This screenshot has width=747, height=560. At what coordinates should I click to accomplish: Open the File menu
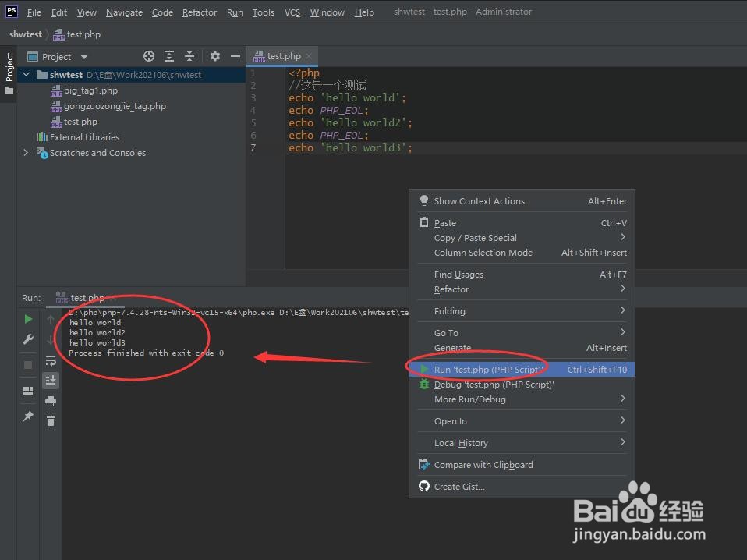click(x=34, y=12)
